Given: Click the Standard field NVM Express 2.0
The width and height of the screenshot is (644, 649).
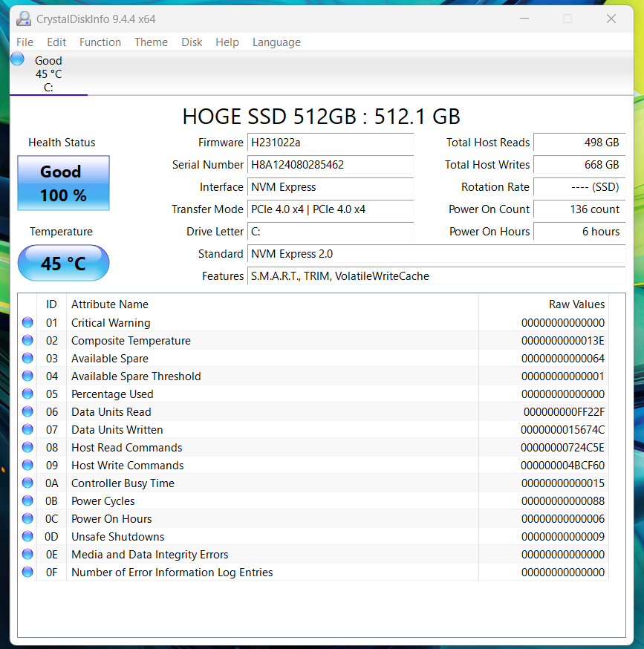Looking at the screenshot, I should (437, 254).
